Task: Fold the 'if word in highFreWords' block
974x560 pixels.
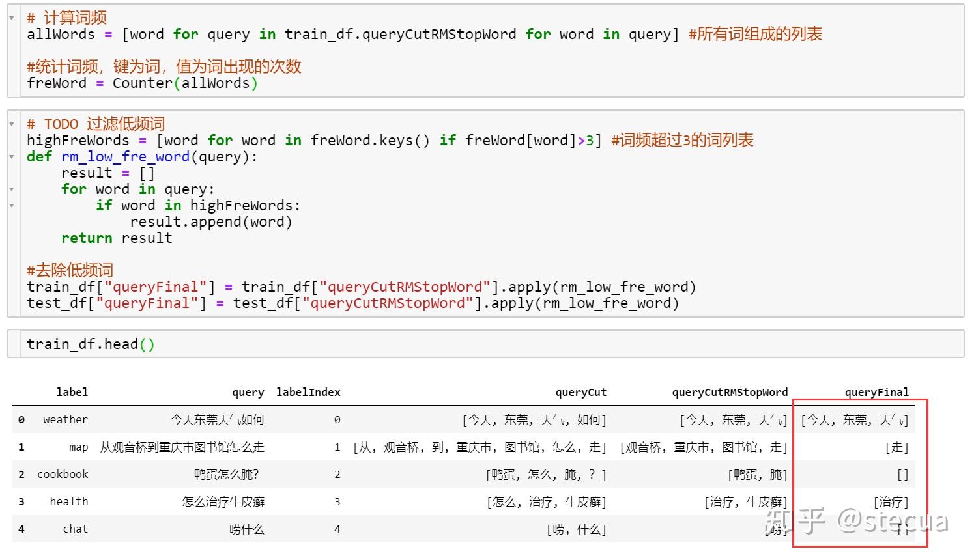Action: (x=12, y=206)
